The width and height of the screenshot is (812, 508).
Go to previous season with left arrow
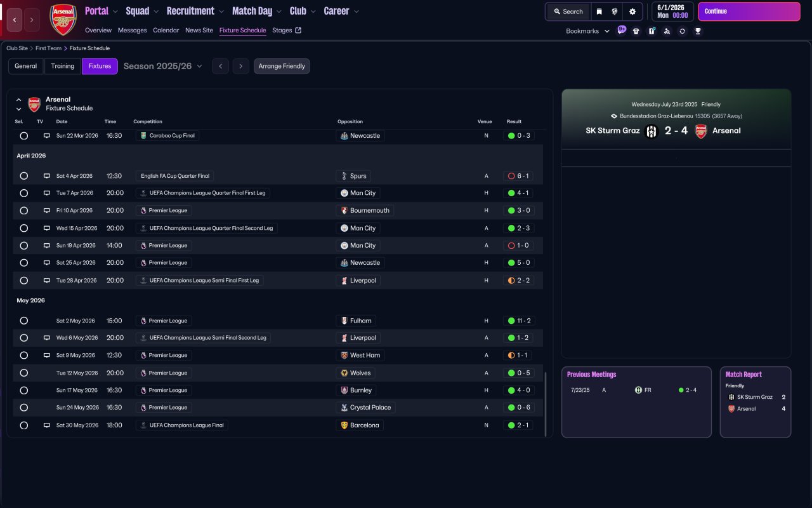(x=220, y=66)
